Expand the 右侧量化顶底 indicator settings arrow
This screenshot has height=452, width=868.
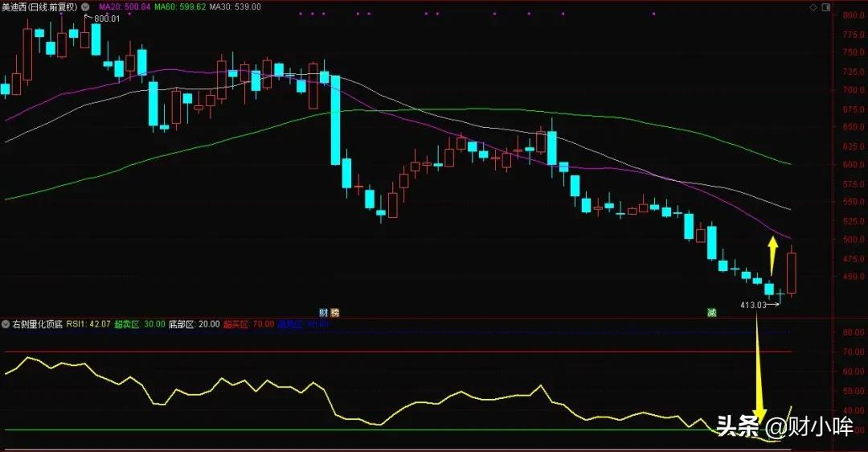(x=6, y=324)
